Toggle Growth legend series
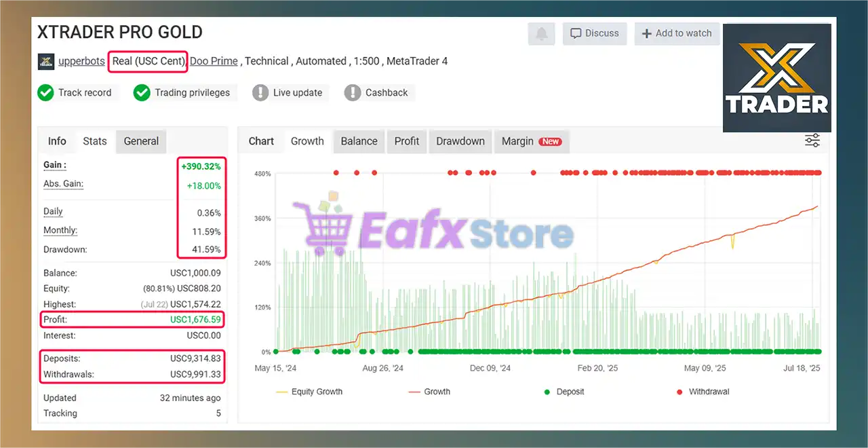Image resolution: width=868 pixels, height=448 pixels. click(429, 392)
